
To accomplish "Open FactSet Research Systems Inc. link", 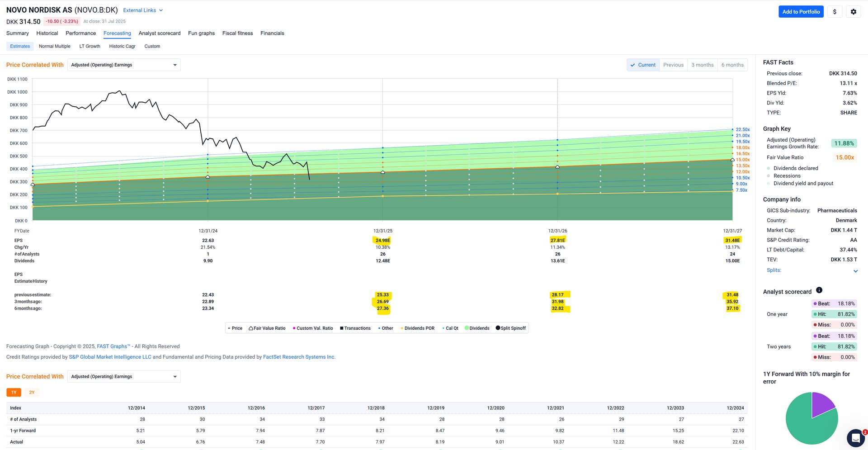I will click(x=299, y=357).
